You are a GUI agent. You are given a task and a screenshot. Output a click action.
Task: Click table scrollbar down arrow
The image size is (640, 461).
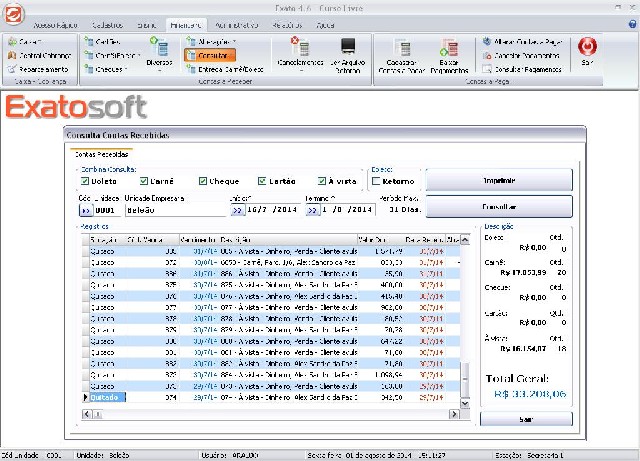(x=465, y=403)
